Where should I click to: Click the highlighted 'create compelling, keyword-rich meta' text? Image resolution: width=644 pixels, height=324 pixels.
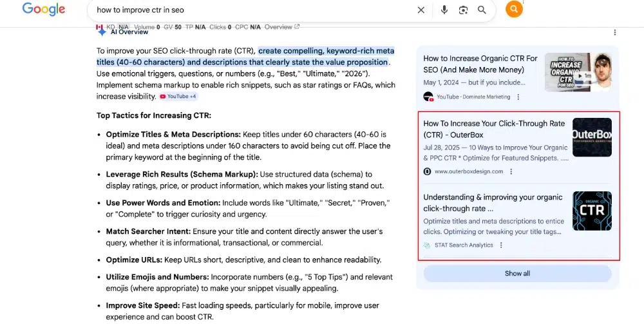326,51
